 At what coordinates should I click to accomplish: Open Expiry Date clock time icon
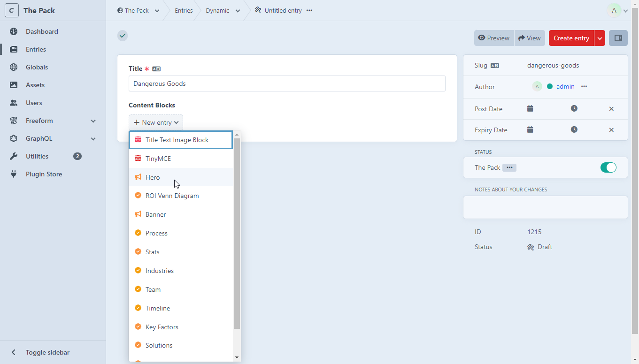point(574,129)
